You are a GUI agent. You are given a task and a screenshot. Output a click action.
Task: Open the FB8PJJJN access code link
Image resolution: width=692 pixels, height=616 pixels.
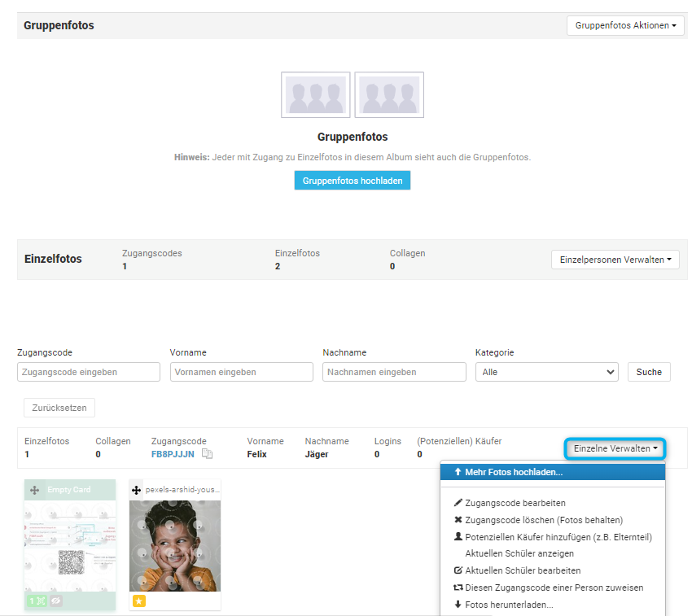(173, 454)
